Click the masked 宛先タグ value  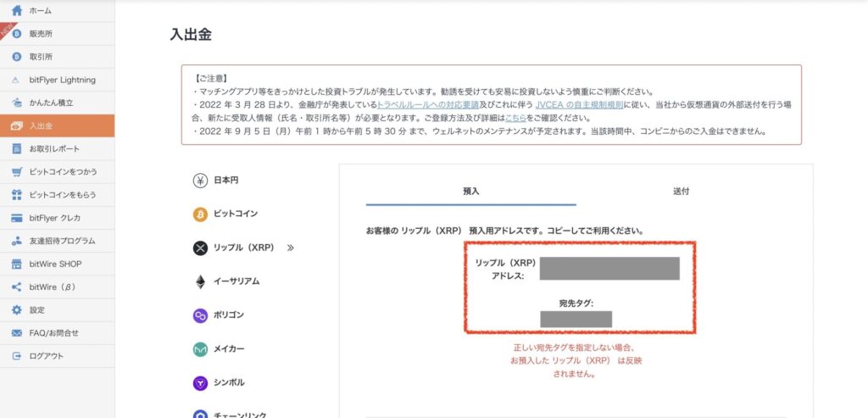coord(576,320)
